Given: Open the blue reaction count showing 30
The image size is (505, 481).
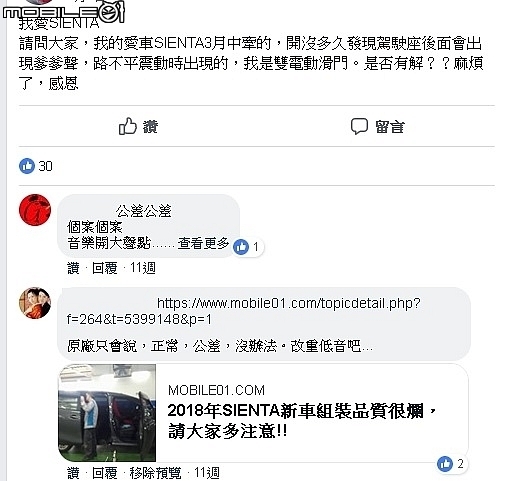Looking at the screenshot, I should pos(36,166).
